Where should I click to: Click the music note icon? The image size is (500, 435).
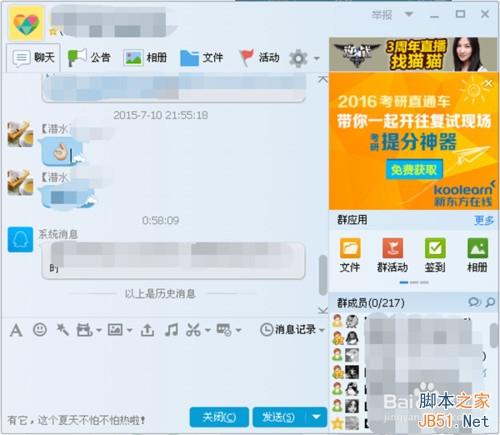tap(171, 330)
